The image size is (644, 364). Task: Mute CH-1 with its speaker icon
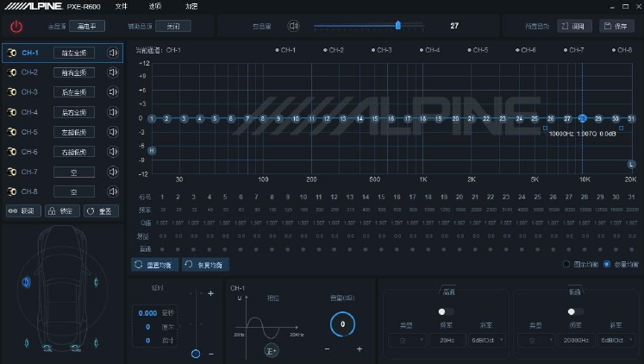pos(113,53)
